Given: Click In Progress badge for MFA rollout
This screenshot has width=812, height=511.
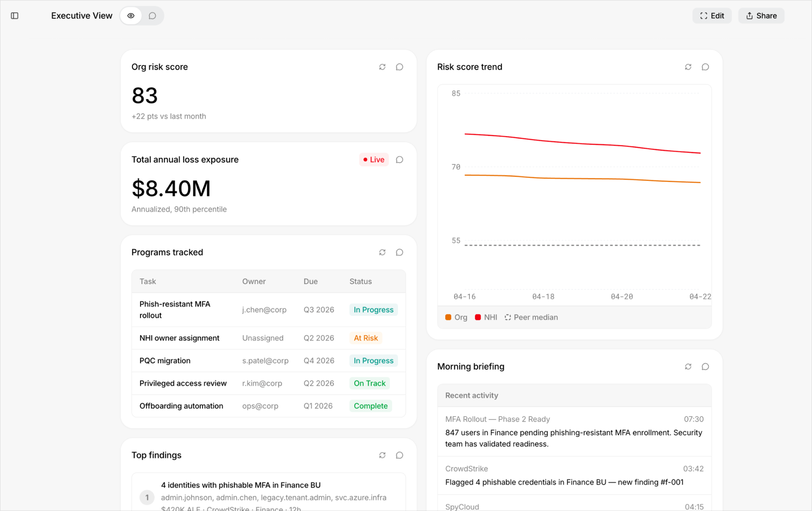Looking at the screenshot, I should [374, 310].
